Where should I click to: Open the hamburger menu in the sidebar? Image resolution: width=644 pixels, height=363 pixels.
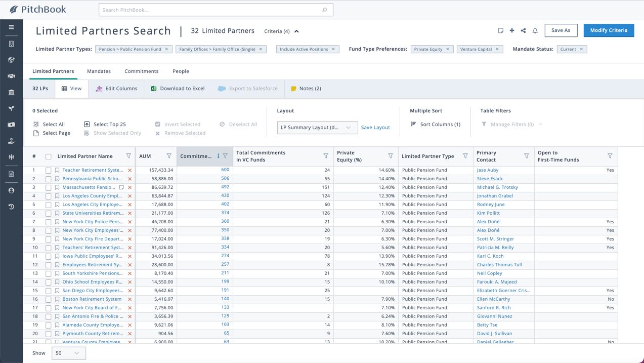click(11, 27)
